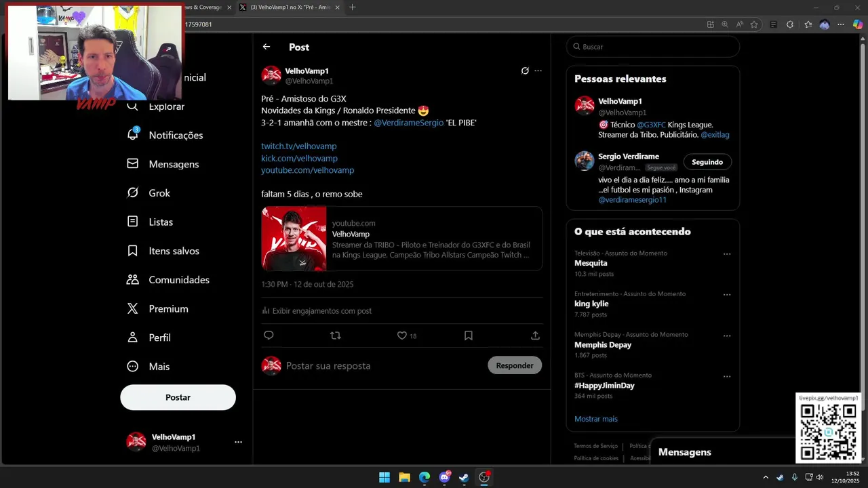868x488 pixels.
Task: Like the post with the heart icon
Action: pos(401,335)
